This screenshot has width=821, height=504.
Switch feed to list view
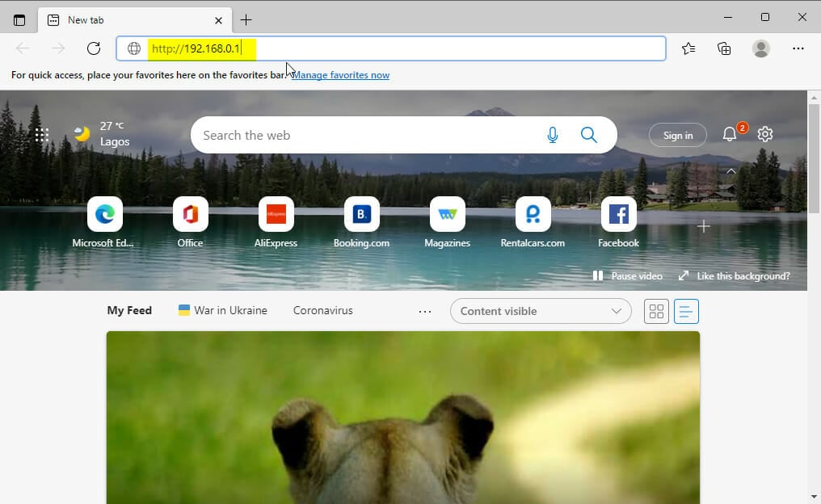tap(686, 311)
